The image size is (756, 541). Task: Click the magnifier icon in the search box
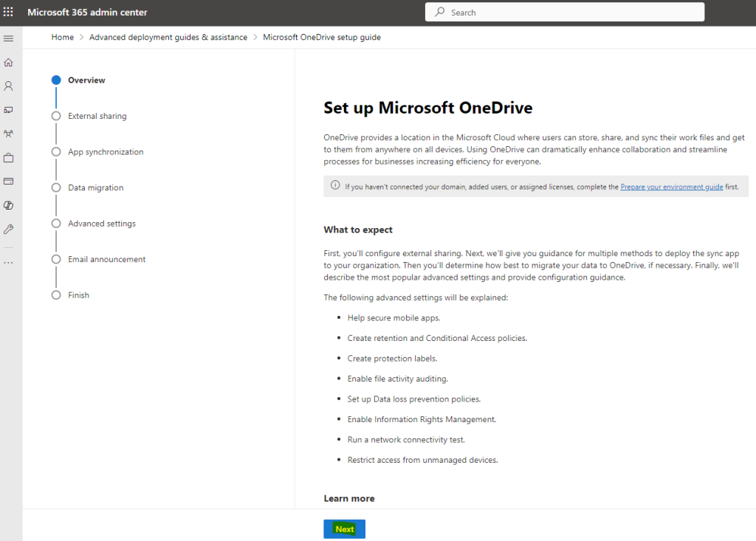pos(440,12)
